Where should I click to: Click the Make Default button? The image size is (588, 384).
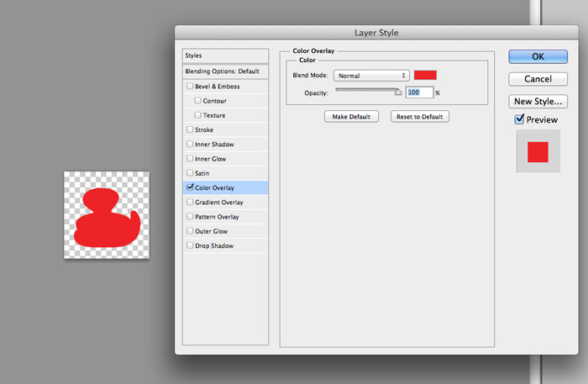point(351,117)
